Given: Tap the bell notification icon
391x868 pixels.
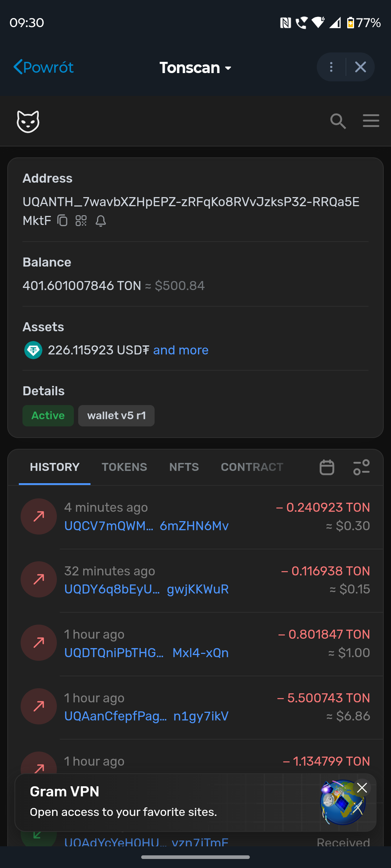Looking at the screenshot, I should 101,221.
